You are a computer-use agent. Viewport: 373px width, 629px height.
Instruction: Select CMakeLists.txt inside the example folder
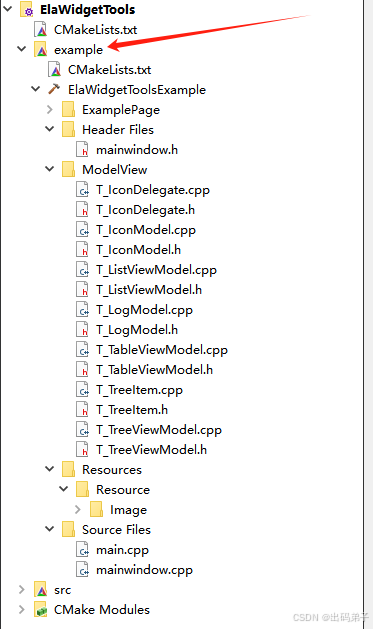point(109,70)
